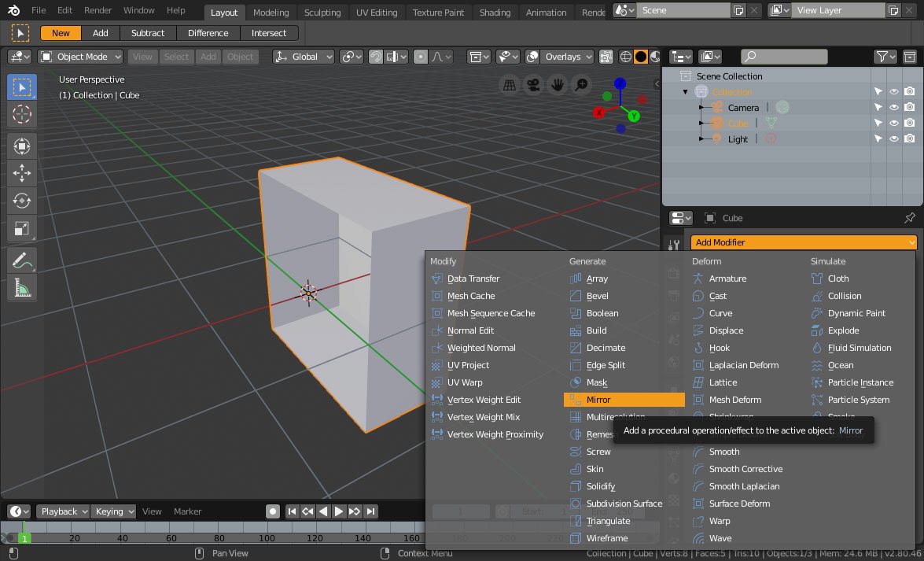Jump to first frame in timeline
This screenshot has width=924, height=561.
tap(292, 511)
